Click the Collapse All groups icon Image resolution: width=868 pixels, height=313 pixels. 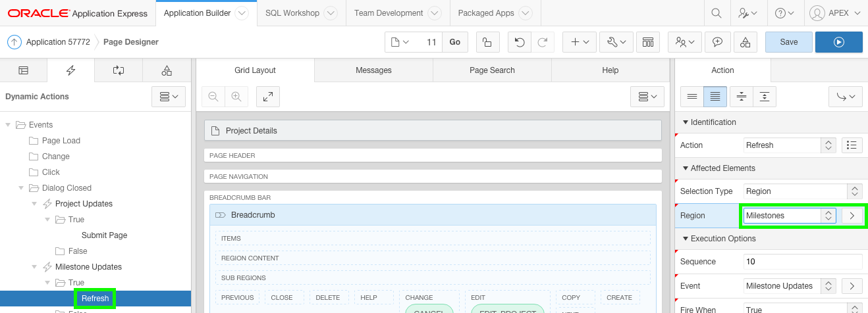click(x=742, y=97)
